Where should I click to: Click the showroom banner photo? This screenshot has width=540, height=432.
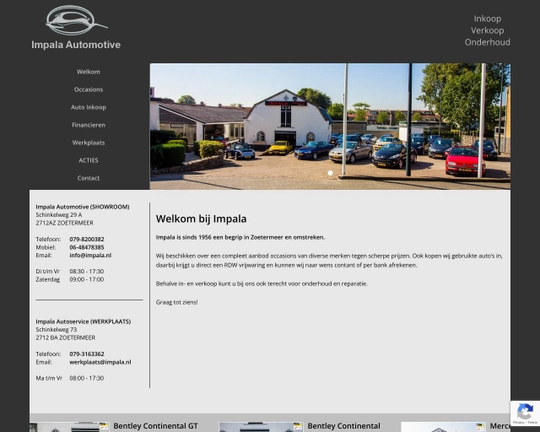[330, 126]
